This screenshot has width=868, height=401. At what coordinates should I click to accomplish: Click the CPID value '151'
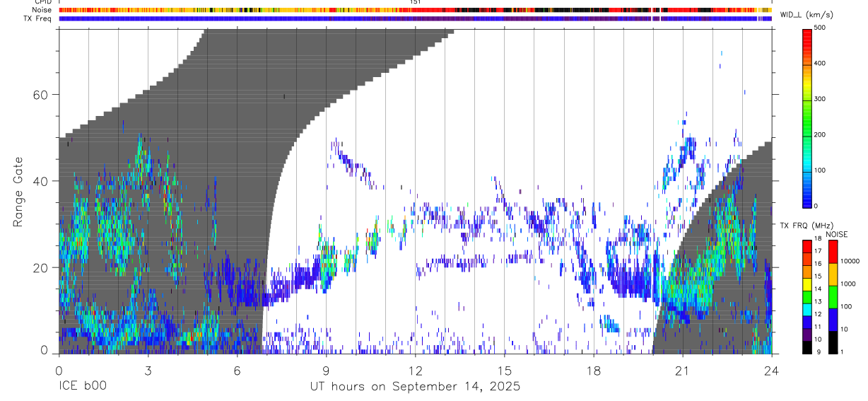click(x=415, y=2)
